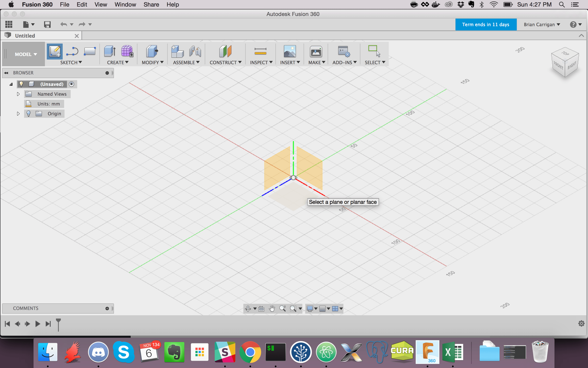Click the Look At navigation icon
This screenshot has width=588, height=368.
tap(262, 309)
